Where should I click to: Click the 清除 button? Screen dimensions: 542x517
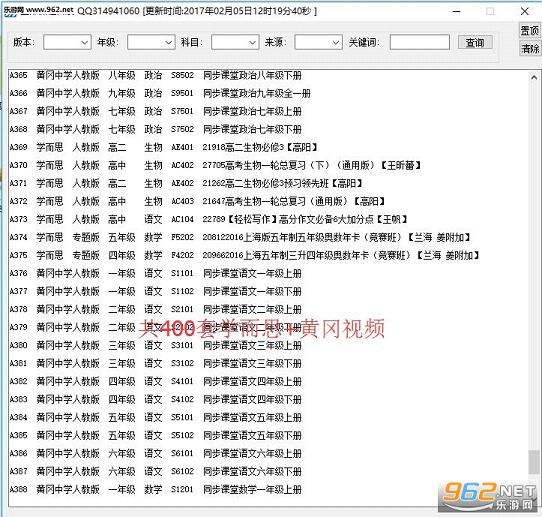coord(530,48)
